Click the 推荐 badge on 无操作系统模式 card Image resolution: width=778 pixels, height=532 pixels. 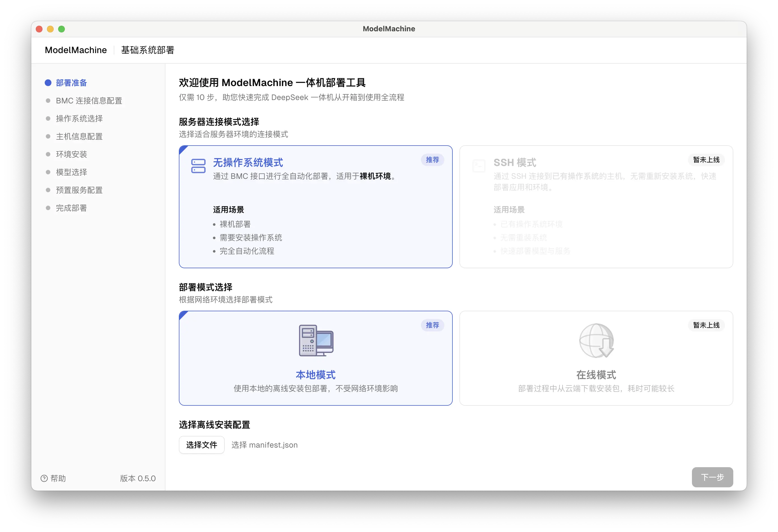tap(432, 160)
